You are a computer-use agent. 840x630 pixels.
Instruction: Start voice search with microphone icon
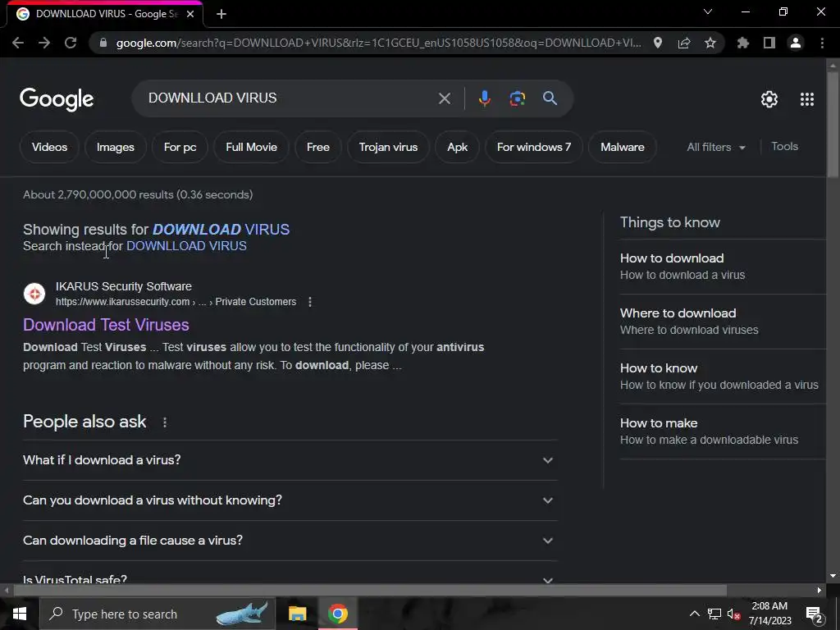484,98
